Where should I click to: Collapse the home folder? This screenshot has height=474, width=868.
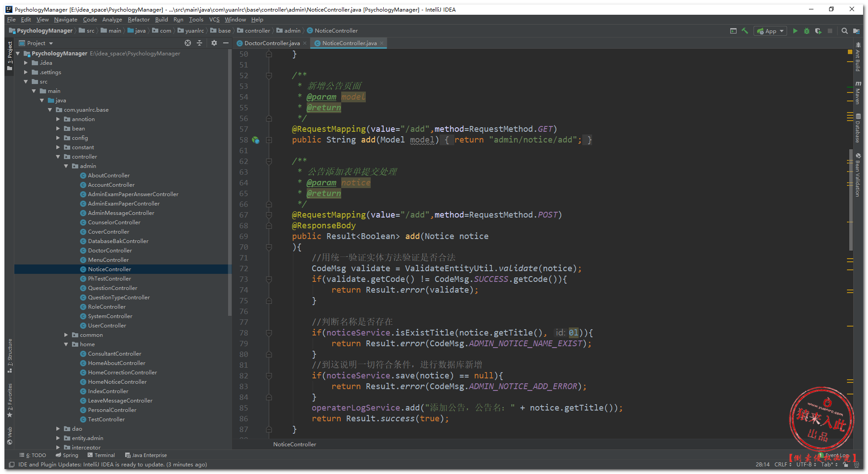(x=66, y=344)
